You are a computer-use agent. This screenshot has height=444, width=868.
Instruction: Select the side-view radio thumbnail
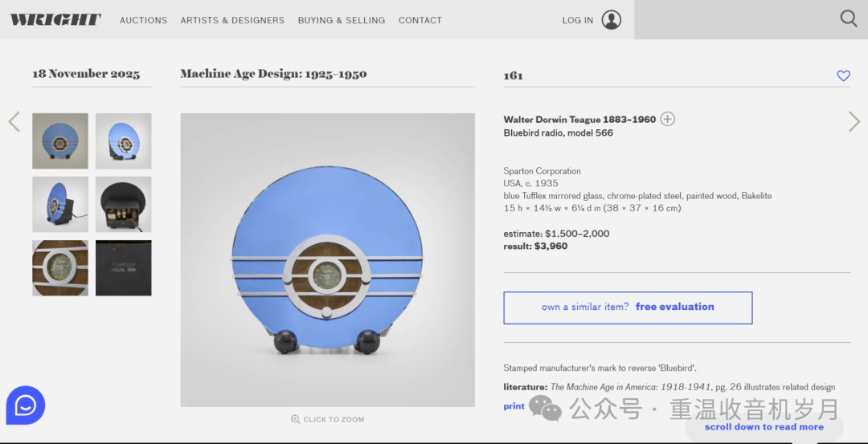click(60, 205)
